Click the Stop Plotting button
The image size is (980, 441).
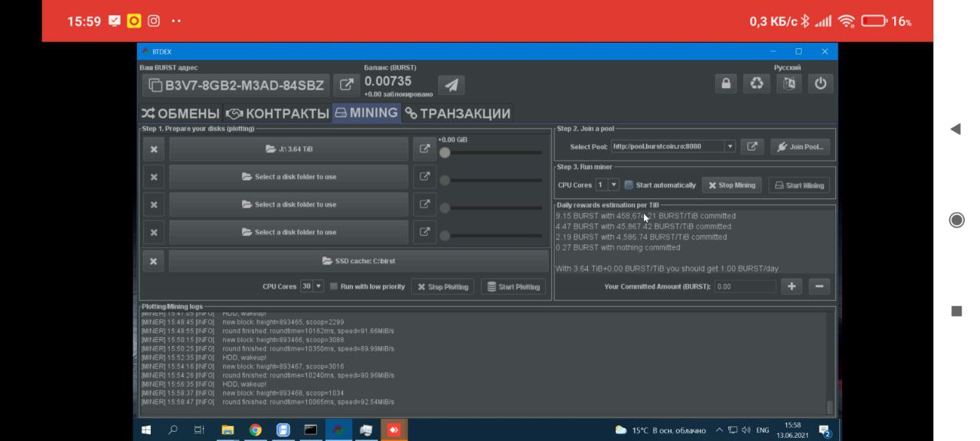coord(443,286)
